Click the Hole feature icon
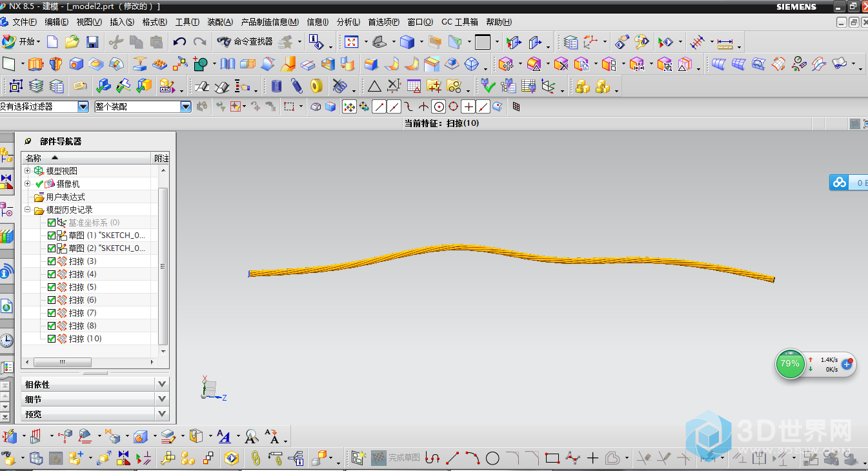The image size is (868, 471). 76,64
